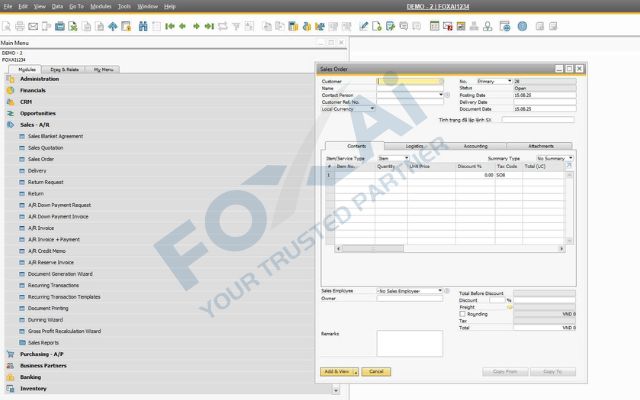Go to the Previous Record arrow
The image size is (640, 400).
tap(182, 27)
